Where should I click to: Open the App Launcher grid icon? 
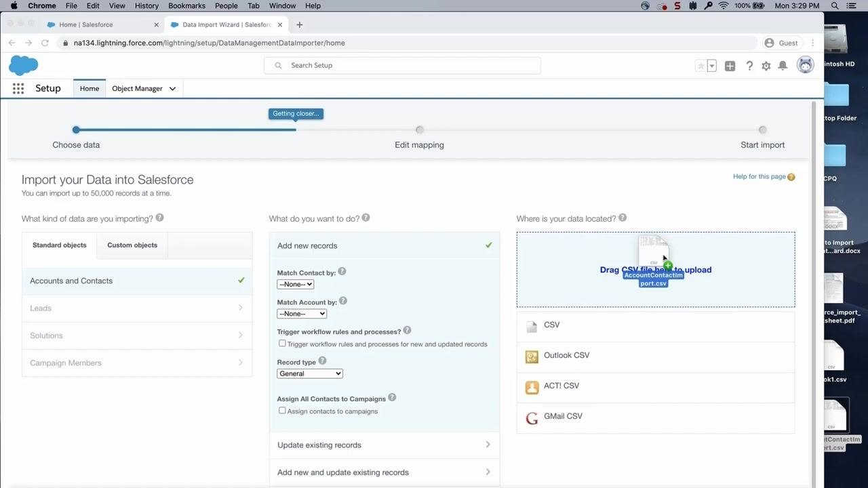tap(18, 88)
